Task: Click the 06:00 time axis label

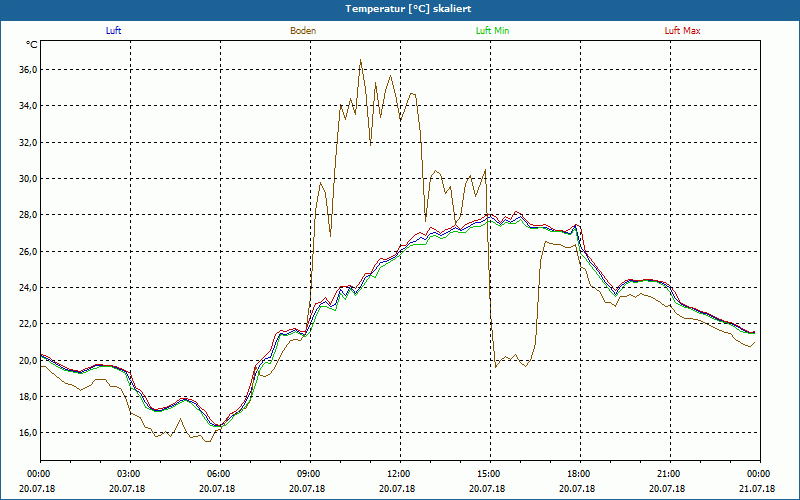Action: [220, 474]
